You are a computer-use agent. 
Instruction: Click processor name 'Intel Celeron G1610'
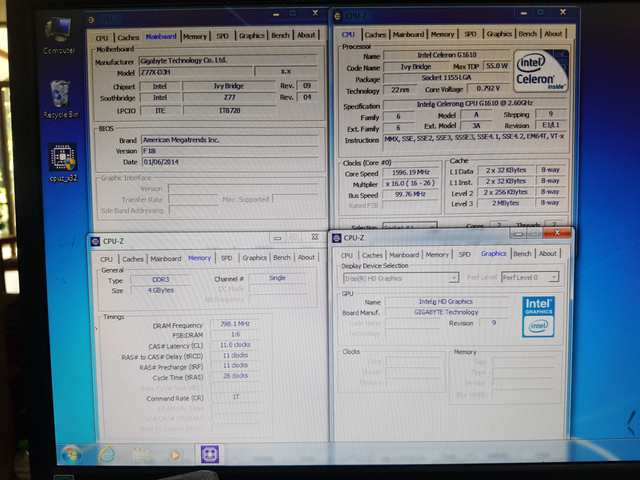tap(447, 55)
